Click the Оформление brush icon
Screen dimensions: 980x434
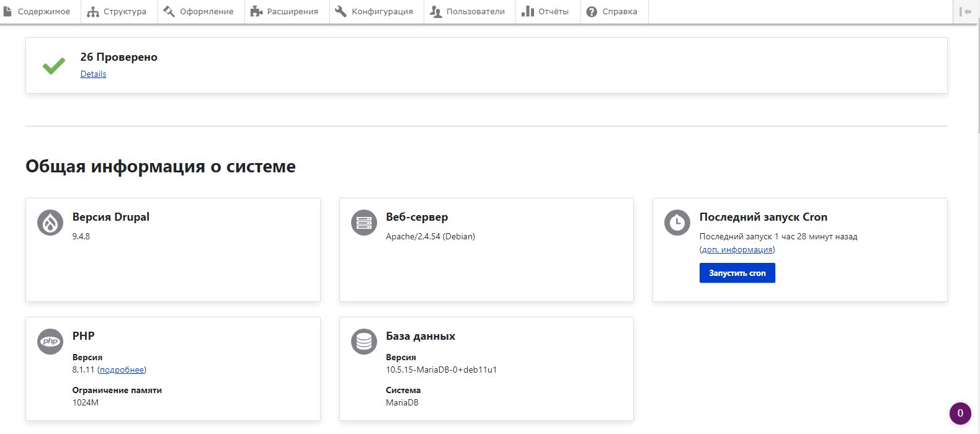coord(169,12)
